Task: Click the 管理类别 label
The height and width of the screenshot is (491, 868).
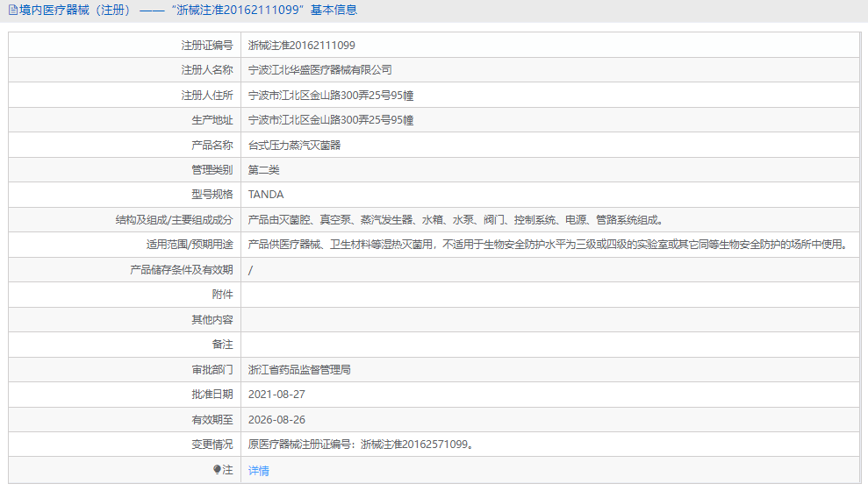Action: (x=212, y=170)
